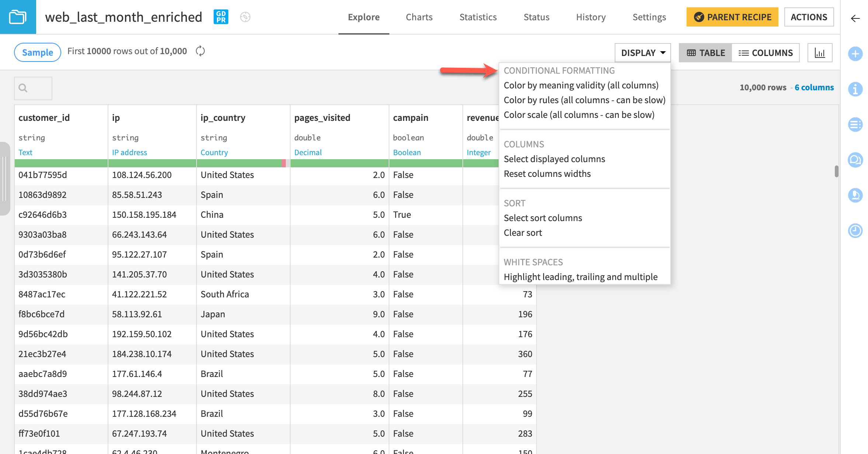The height and width of the screenshot is (454, 868).
Task: Choose Reset columns widths
Action: [547, 174]
